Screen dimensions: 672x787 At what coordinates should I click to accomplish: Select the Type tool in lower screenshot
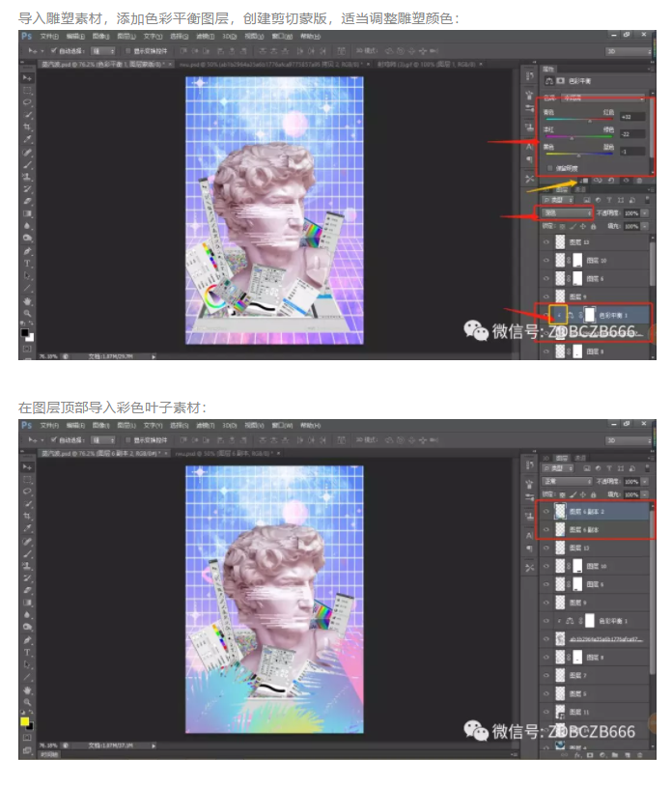coord(27,653)
